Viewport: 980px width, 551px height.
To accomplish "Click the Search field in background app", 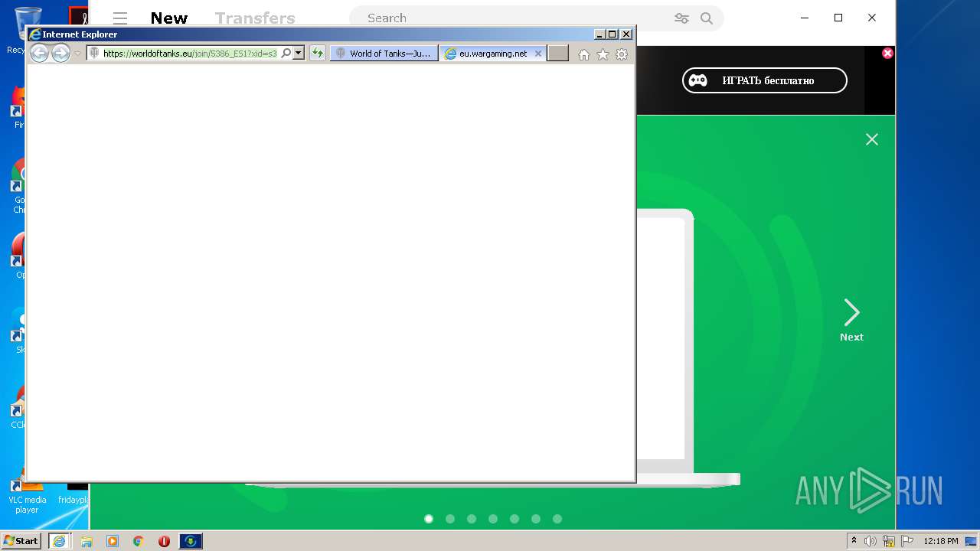I will pos(513,18).
